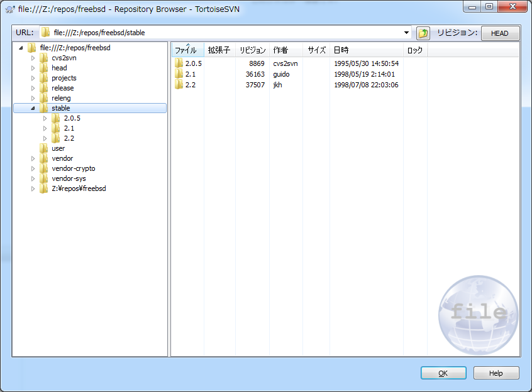532x392 pixels.
Task: Click the release folder icon in the tree
Action: [44, 88]
